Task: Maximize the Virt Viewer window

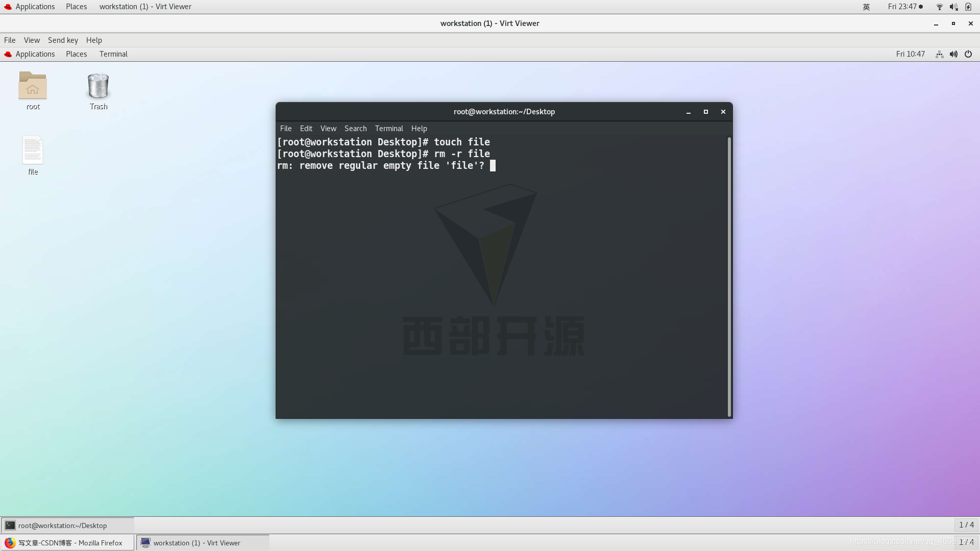Action: [x=953, y=23]
